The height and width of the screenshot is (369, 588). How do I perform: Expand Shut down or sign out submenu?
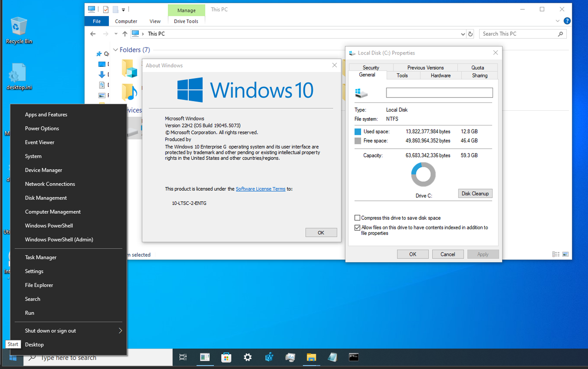pos(120,331)
